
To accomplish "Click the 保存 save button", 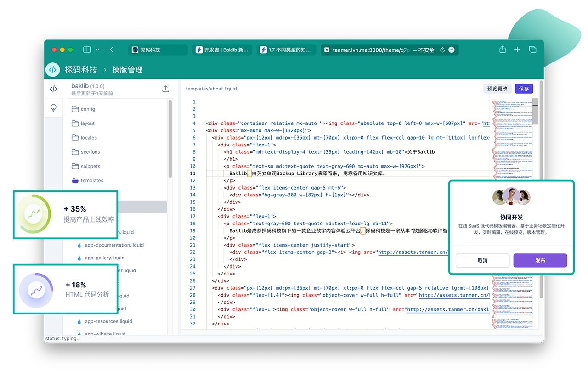I will click(524, 89).
